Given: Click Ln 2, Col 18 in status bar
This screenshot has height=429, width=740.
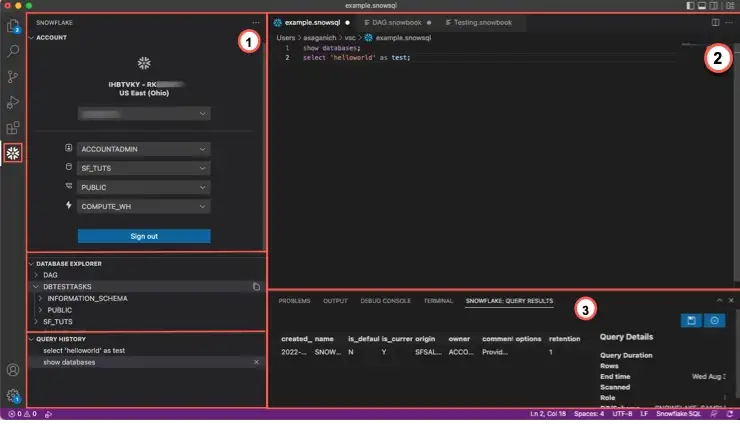Looking at the screenshot, I should (x=547, y=414).
